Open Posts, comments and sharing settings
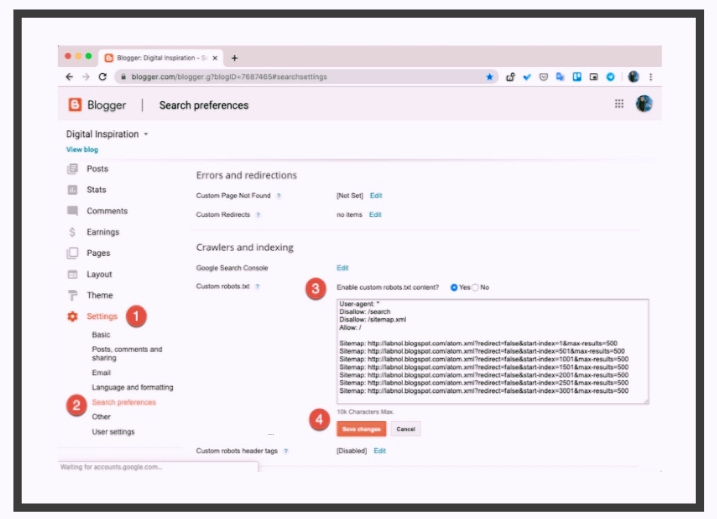The height and width of the screenshot is (519, 717). [127, 353]
